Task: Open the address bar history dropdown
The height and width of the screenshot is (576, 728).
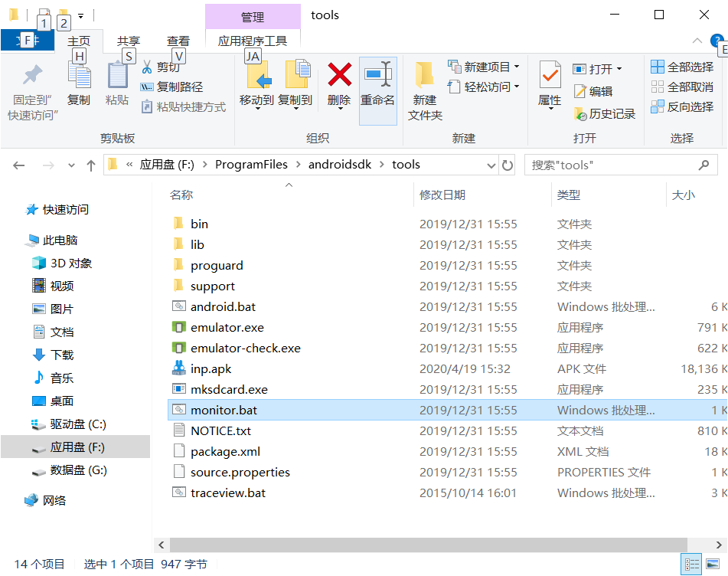Action: 491,164
